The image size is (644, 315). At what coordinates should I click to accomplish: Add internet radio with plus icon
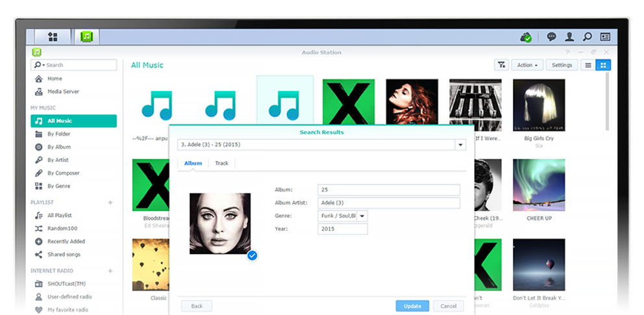110,271
